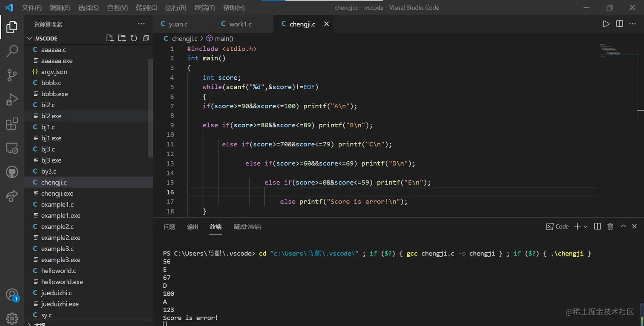
Task: Open the Manage gear menu
Action: [12, 318]
